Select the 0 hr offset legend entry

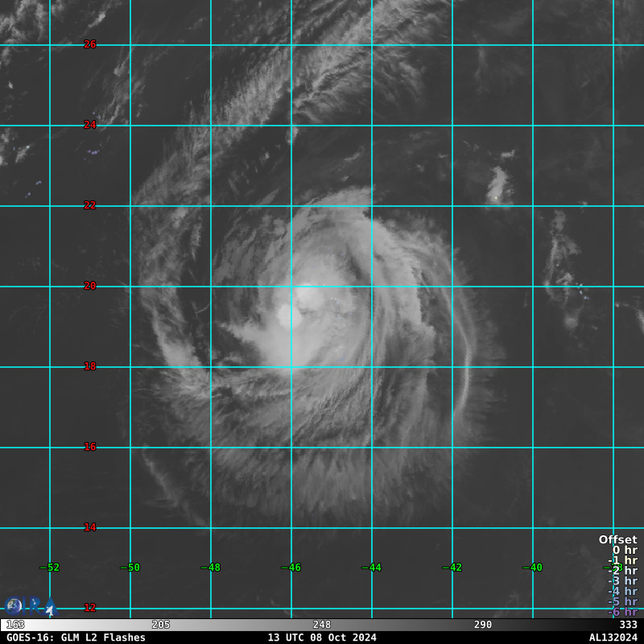624,551
